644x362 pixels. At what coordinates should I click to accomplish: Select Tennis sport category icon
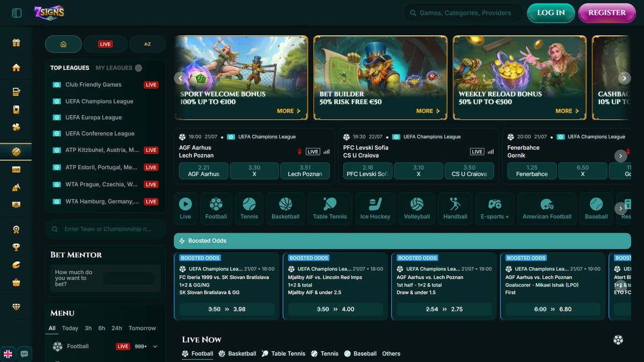point(249,209)
